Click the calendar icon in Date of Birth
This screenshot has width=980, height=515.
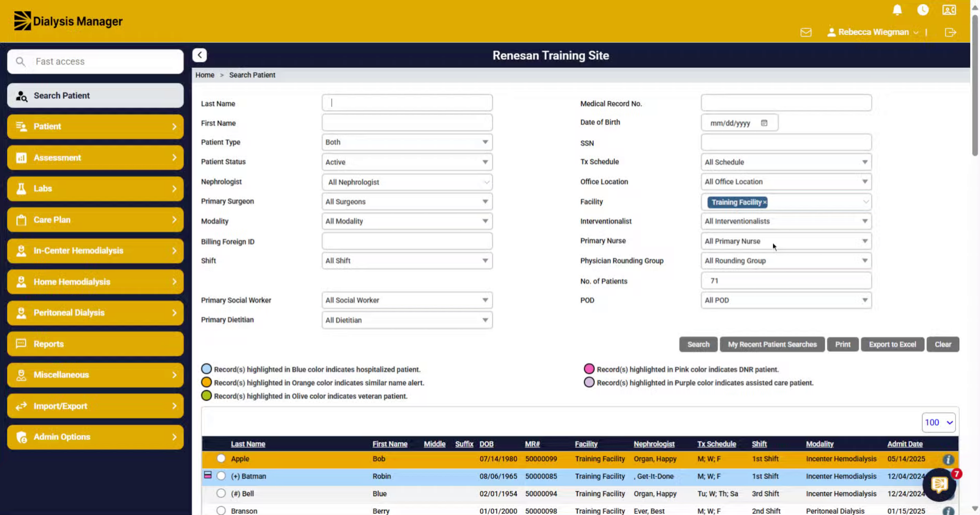point(764,123)
